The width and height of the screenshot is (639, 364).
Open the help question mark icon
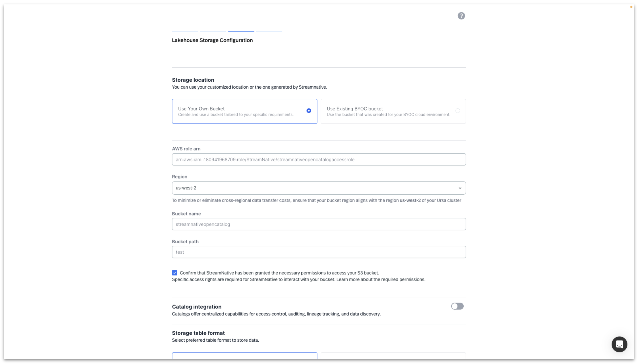461,16
